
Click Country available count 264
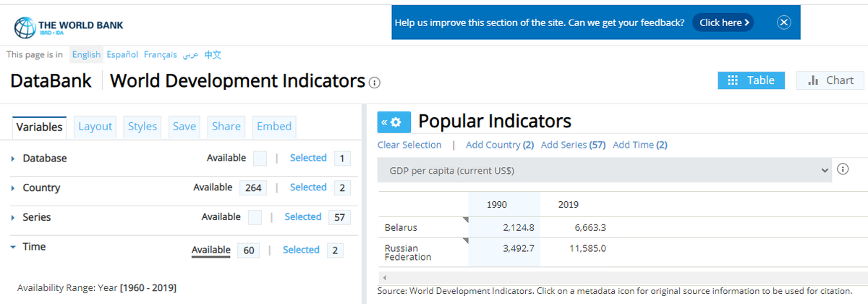click(253, 188)
